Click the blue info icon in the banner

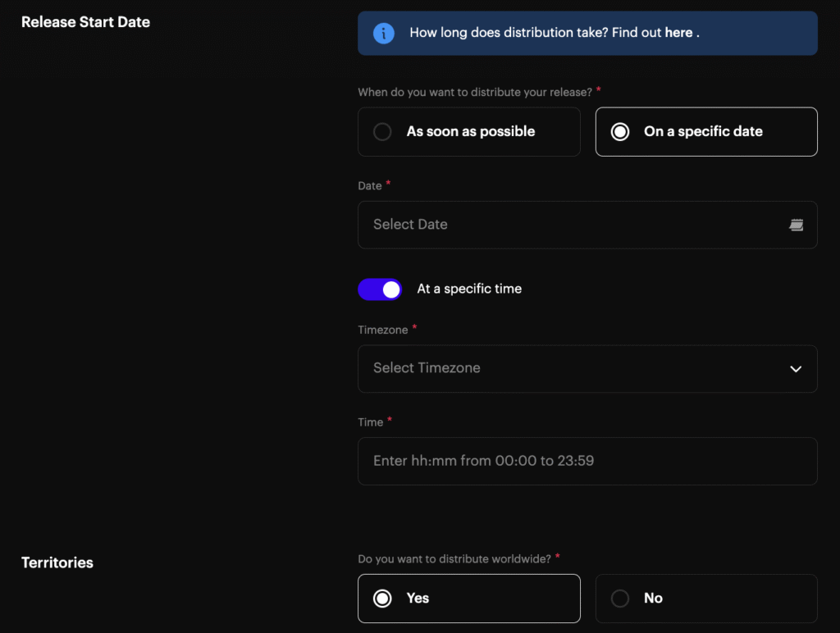tap(383, 34)
